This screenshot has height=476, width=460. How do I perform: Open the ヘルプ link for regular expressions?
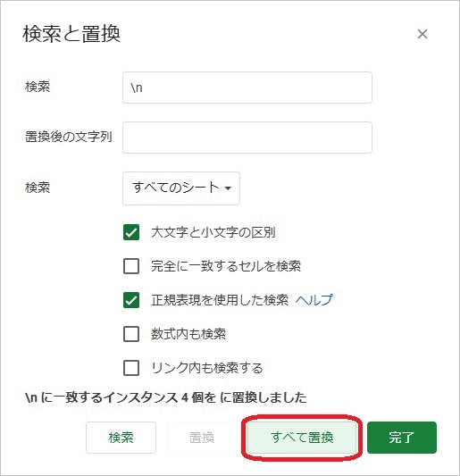click(x=314, y=300)
